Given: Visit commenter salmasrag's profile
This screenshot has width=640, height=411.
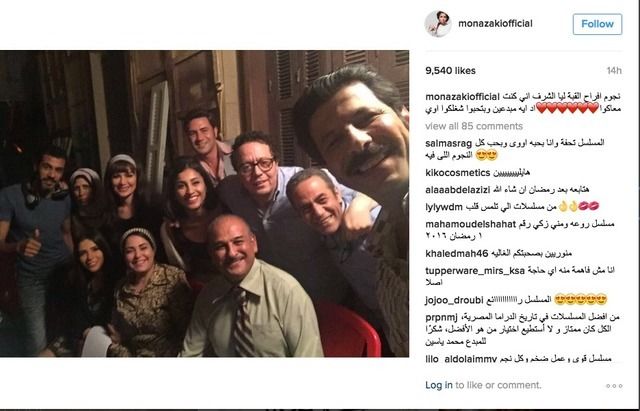Looking at the screenshot, I should click(x=448, y=144).
